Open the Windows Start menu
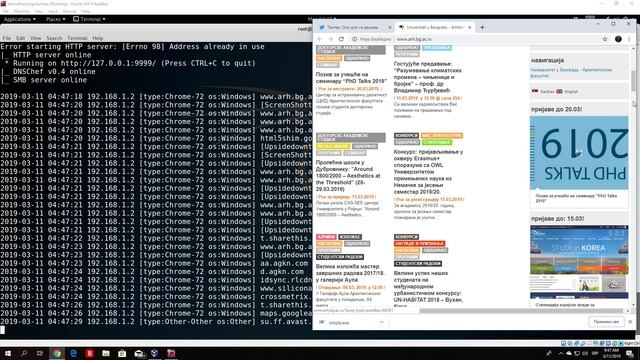Image resolution: width=640 pixels, height=360 pixels. click(7, 353)
